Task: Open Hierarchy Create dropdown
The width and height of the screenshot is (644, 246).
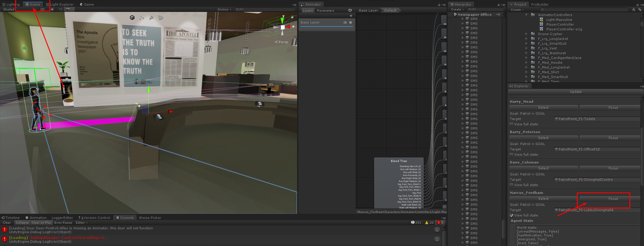Action: (457, 10)
